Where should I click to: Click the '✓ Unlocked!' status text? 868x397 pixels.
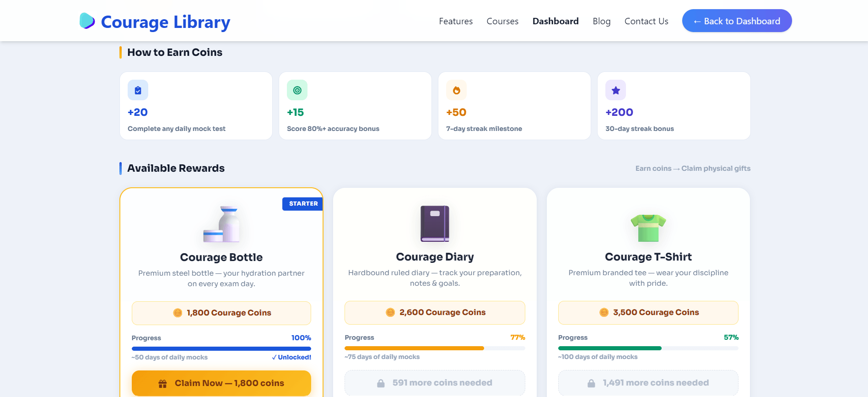click(x=291, y=357)
